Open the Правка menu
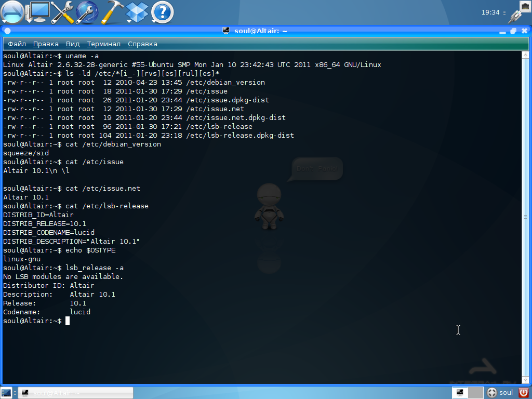The height and width of the screenshot is (399, 532). coord(46,44)
